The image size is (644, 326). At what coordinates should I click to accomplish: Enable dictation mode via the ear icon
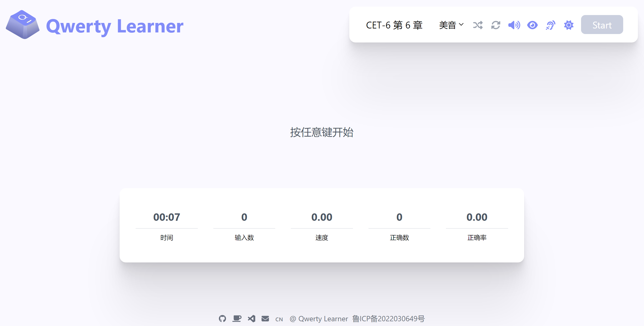click(550, 25)
